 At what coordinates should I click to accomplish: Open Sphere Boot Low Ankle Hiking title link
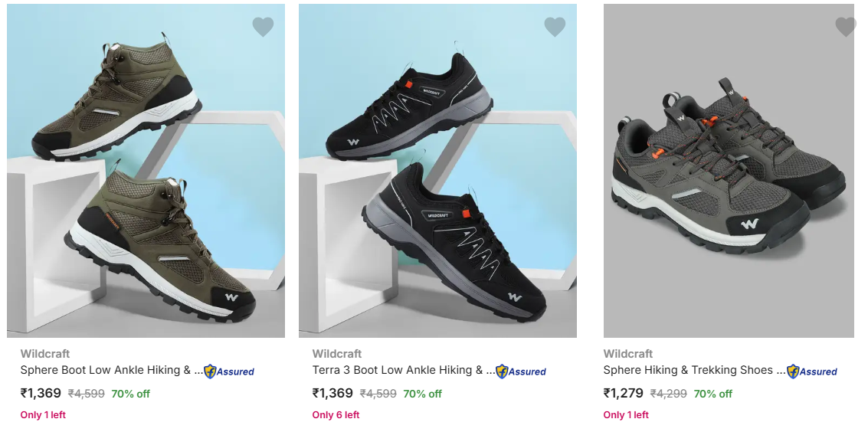pos(112,370)
